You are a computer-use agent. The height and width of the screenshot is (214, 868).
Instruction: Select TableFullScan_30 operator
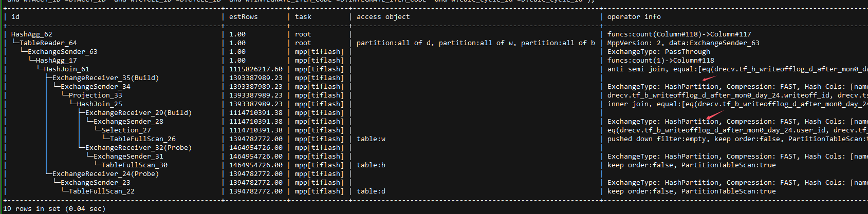[x=134, y=165]
